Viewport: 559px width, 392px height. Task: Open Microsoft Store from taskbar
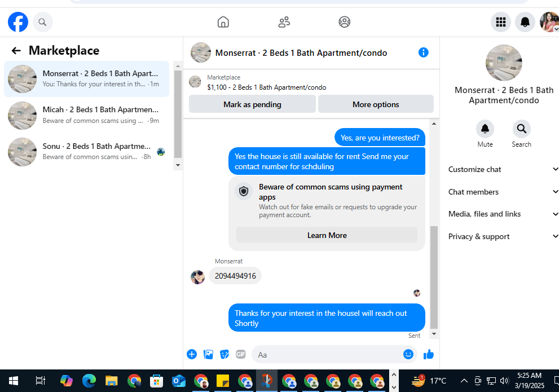[x=156, y=381]
